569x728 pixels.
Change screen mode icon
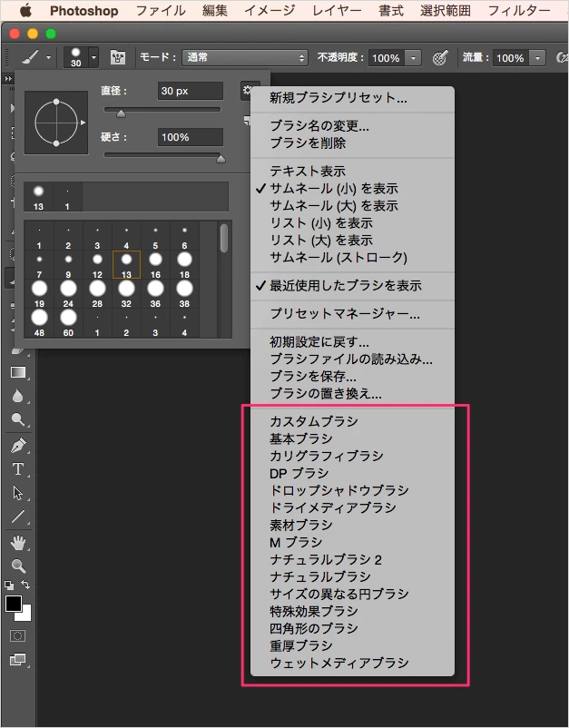click(x=18, y=659)
